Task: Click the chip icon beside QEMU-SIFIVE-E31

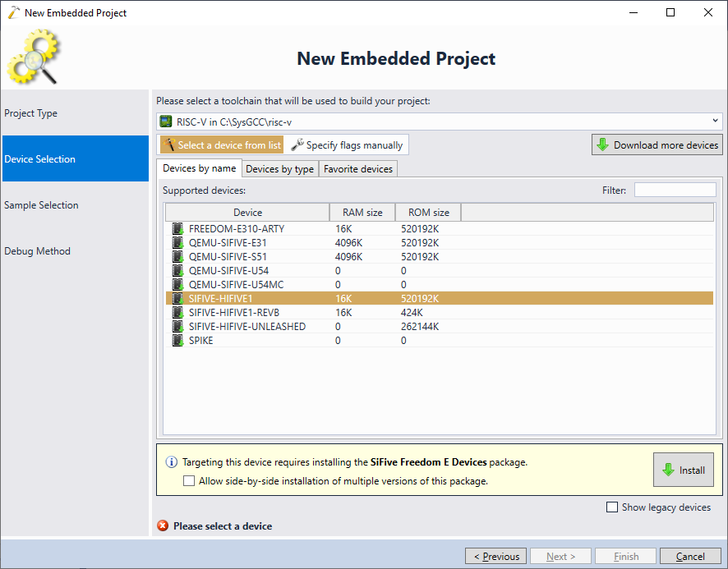Action: (x=177, y=242)
